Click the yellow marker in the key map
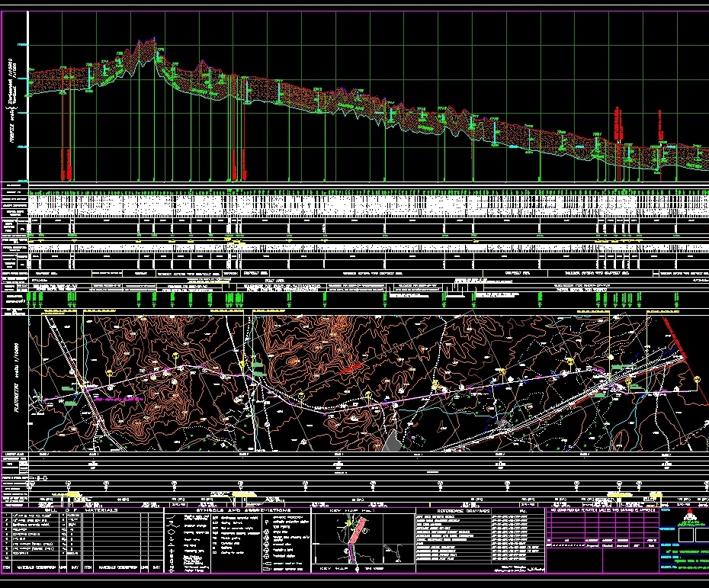709x588 pixels. coord(350,521)
